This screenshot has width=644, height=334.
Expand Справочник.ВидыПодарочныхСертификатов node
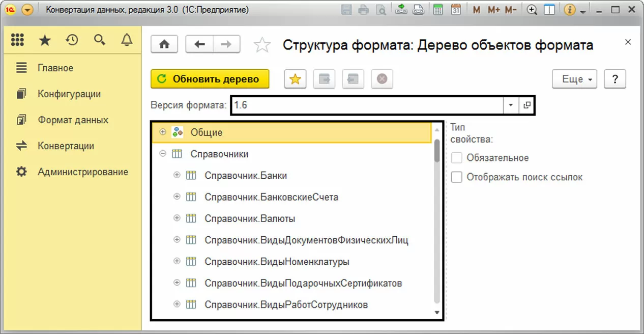[177, 283]
